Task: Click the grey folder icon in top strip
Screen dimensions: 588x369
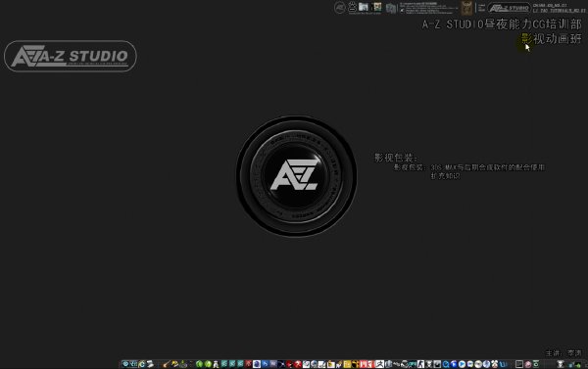Action: pyautogui.click(x=391, y=8)
